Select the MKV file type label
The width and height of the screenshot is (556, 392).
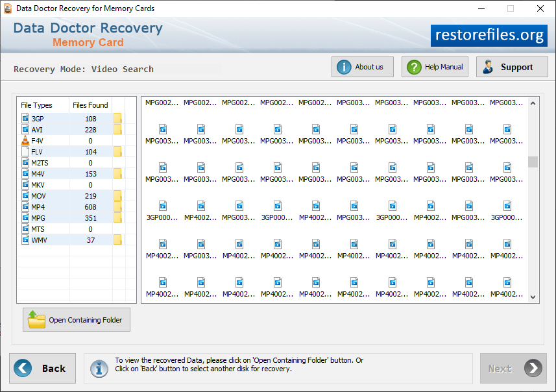click(38, 185)
